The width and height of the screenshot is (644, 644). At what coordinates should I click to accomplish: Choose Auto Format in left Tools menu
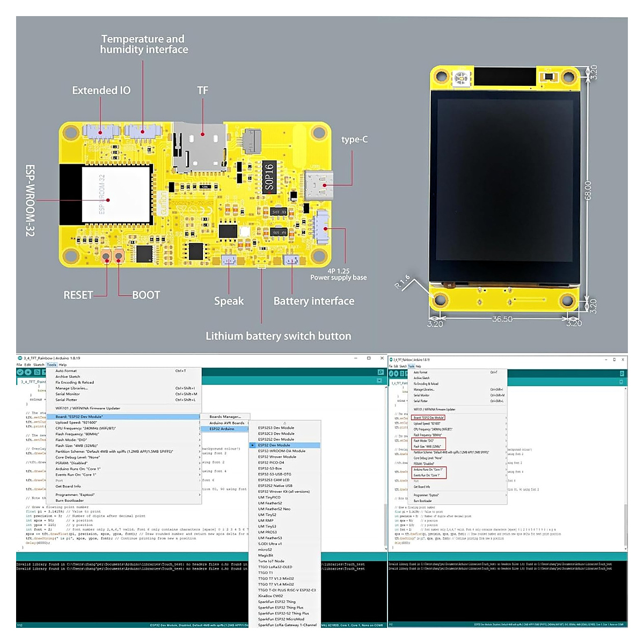124,371
